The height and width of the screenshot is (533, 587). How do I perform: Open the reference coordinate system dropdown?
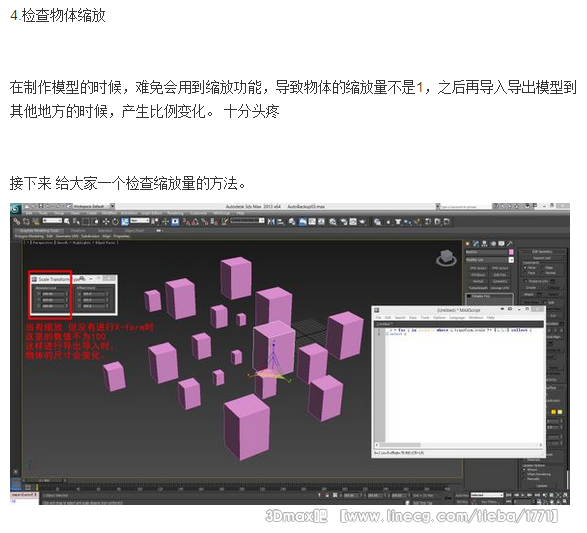coord(140,220)
